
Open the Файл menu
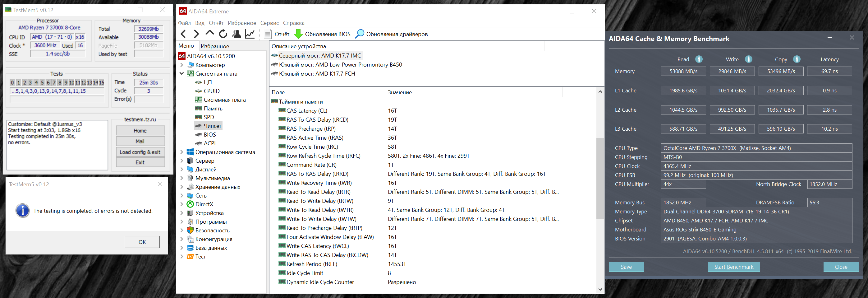click(184, 23)
